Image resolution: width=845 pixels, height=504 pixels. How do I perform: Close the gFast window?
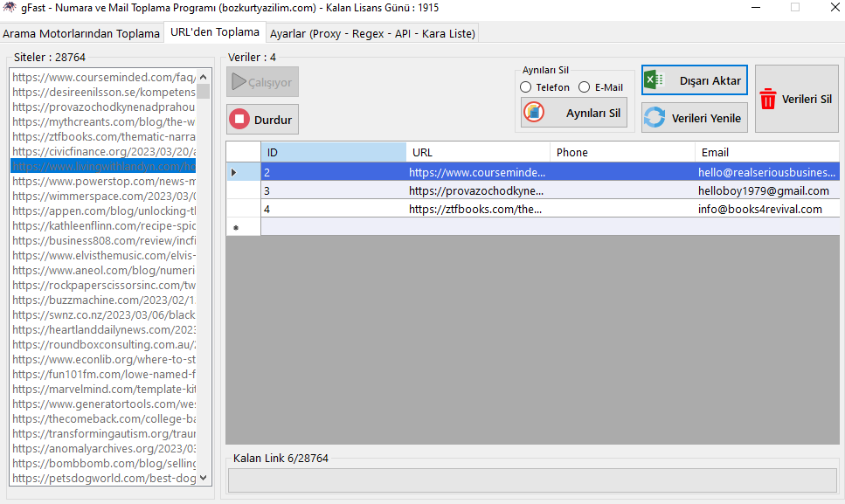[835, 8]
